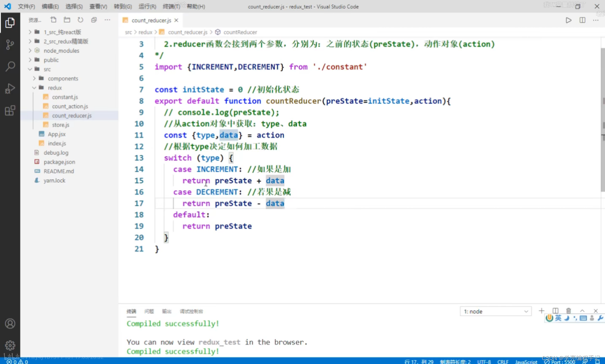
Task: Split the terminal panel
Action: 555,311
